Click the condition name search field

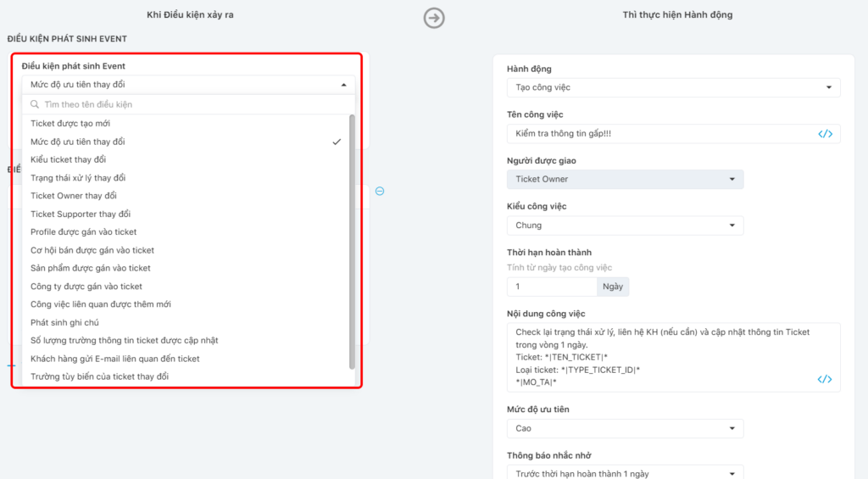(x=186, y=104)
